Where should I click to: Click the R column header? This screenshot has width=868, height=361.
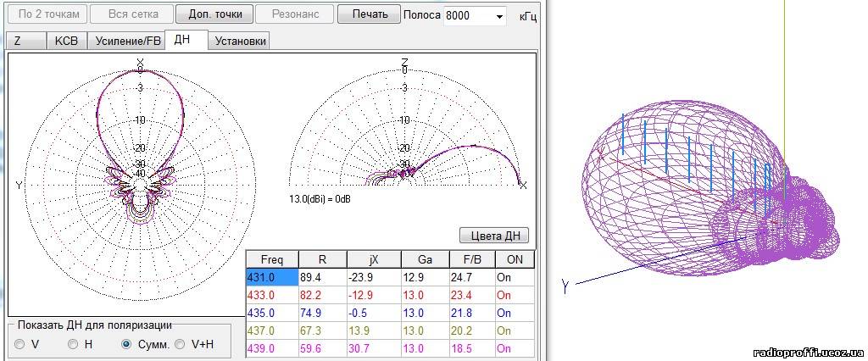[323, 259]
